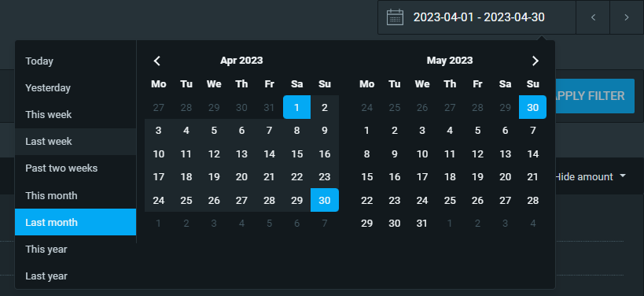The image size is (644, 296).
Task: Select the Today preset
Action: (x=75, y=61)
